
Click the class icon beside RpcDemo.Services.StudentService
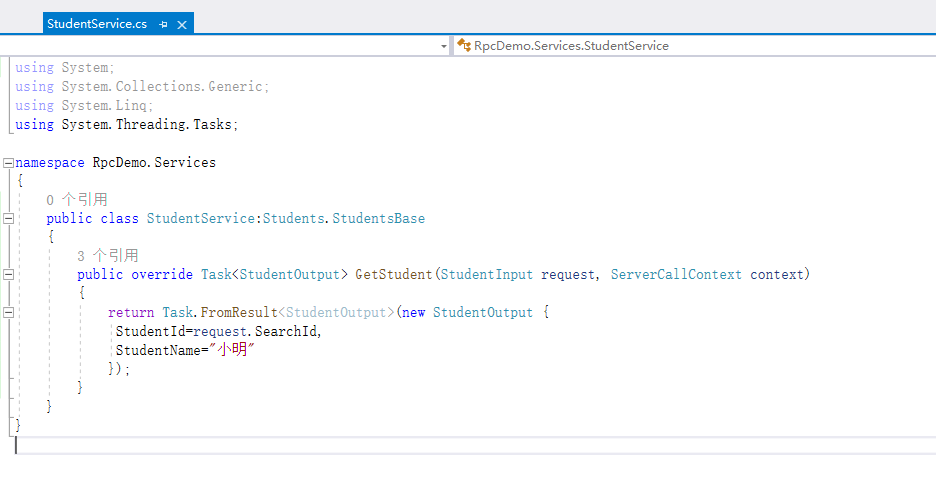pyautogui.click(x=464, y=45)
